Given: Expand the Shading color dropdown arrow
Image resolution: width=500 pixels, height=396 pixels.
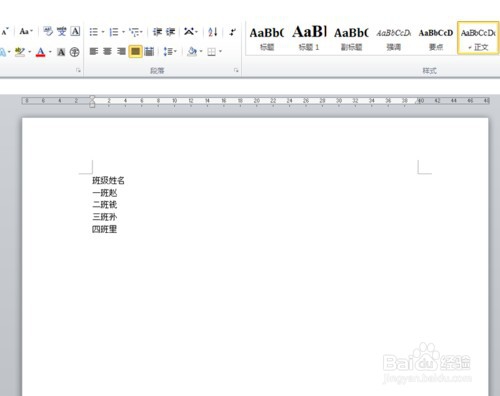Looking at the screenshot, I should (201, 52).
